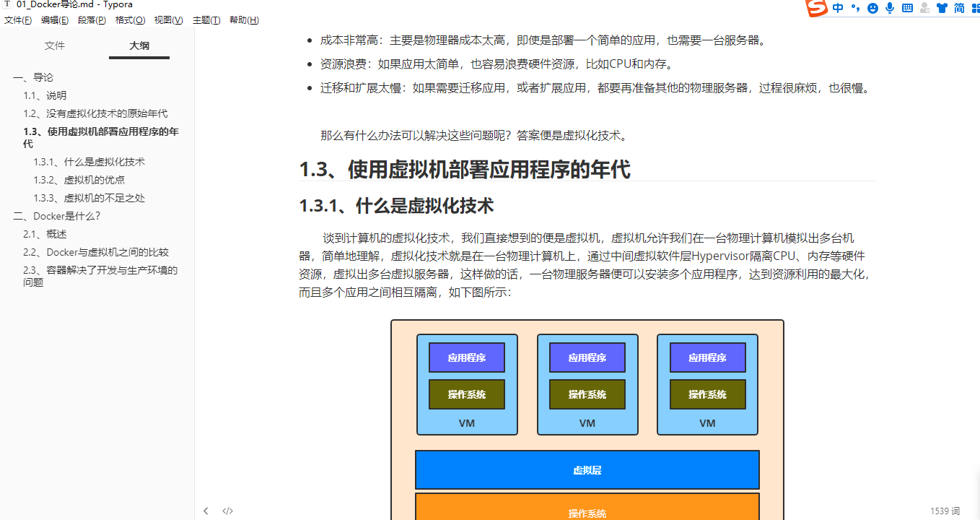
Task: Toggle simplified/traditional 简 on IME bar
Action: pyautogui.click(x=959, y=8)
